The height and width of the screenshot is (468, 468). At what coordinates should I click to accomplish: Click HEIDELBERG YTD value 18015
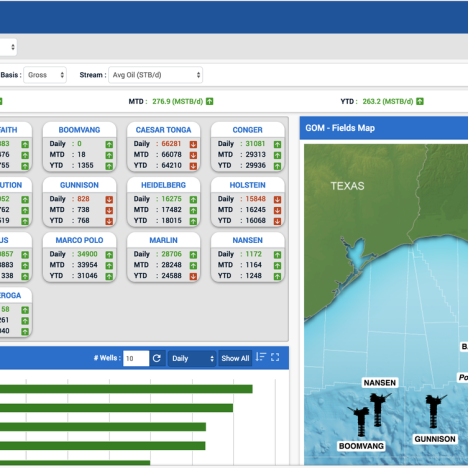[171, 221]
